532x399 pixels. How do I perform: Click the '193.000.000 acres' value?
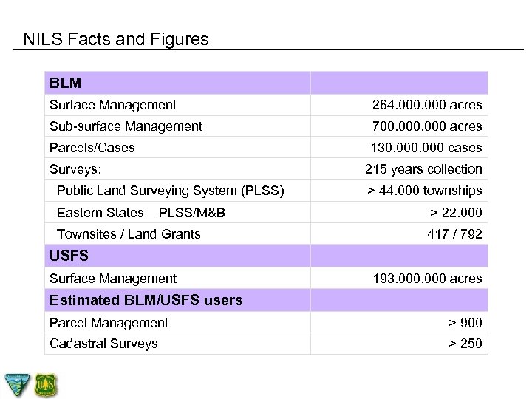click(428, 279)
